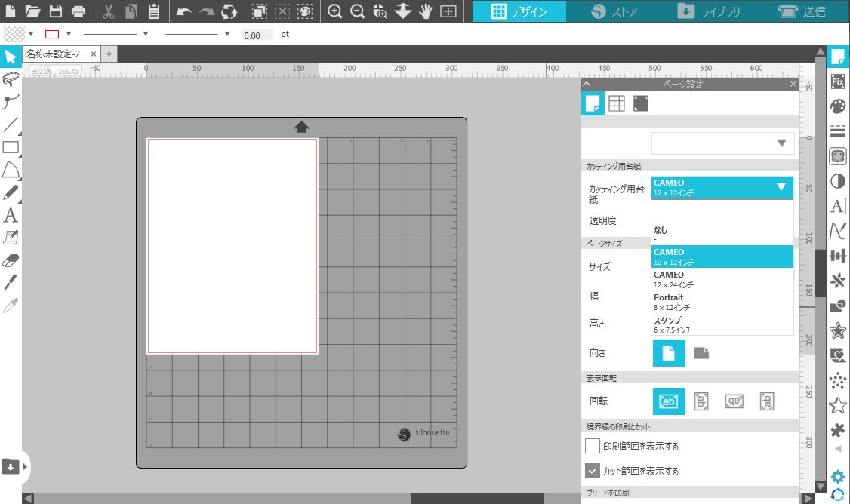Zoom out with the magnifier minus icon
850x504 pixels.
coord(357,11)
